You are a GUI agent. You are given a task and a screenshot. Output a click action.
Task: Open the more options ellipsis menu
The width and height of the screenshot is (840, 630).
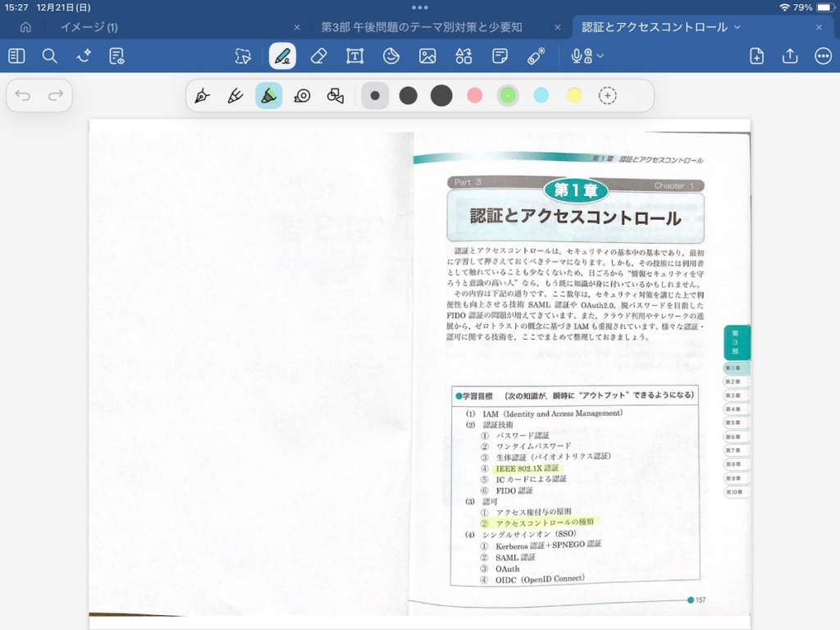pos(823,56)
